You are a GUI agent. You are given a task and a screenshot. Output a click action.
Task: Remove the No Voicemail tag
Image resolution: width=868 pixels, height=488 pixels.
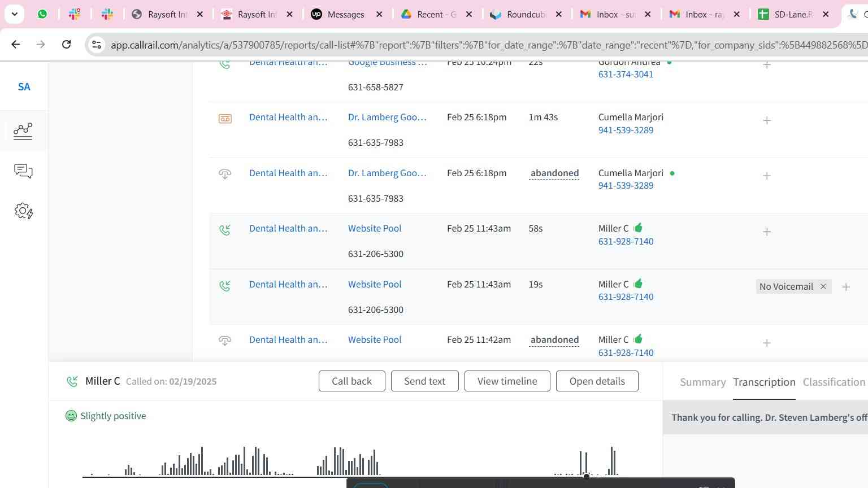823,286
